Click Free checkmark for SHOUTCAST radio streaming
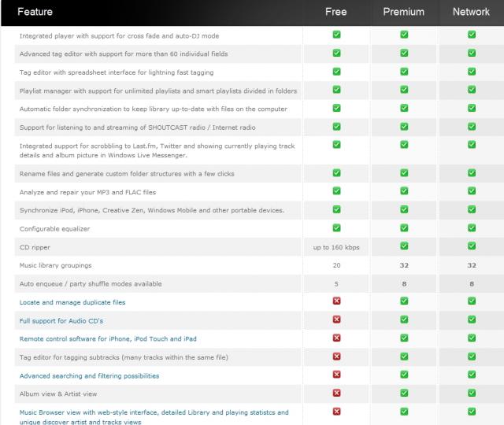 click(336, 127)
